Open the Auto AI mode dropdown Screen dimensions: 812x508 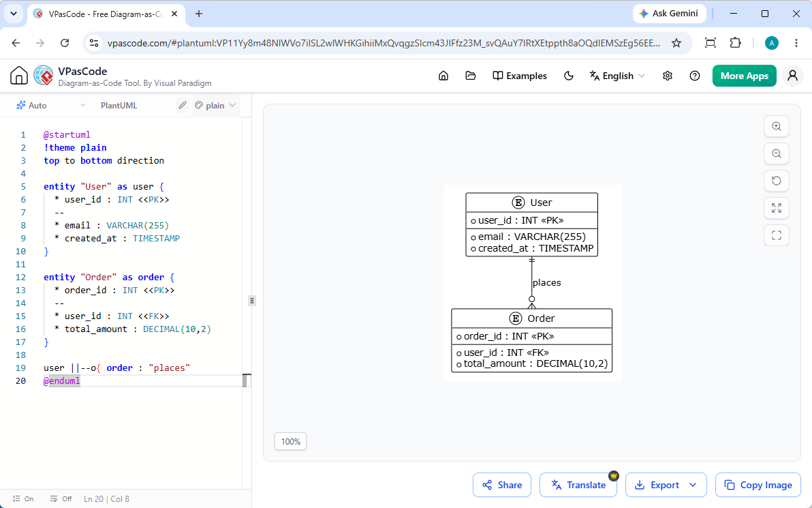tap(50, 105)
